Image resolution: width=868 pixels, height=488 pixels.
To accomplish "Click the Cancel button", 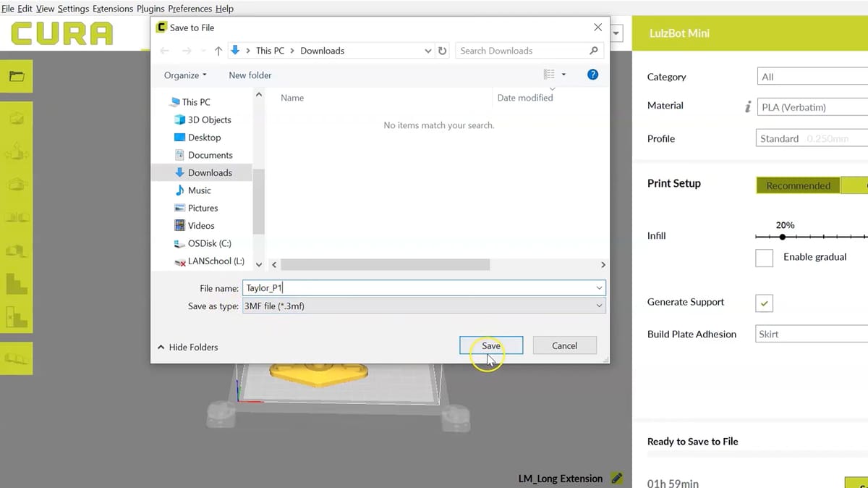I will tap(565, 345).
